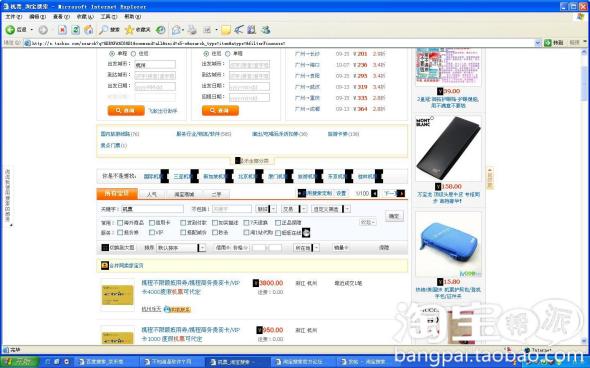Click the green Refresh page icon
Viewport: 590px width, 368px height.
(76, 30)
